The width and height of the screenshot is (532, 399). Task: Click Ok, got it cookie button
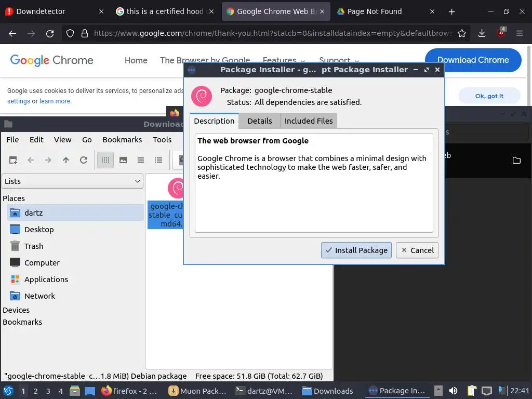(x=489, y=96)
